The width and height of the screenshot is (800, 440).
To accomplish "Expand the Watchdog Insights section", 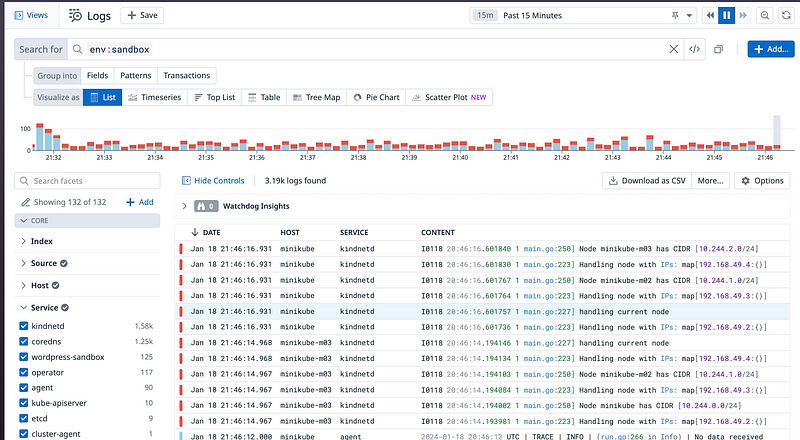I will coord(184,206).
